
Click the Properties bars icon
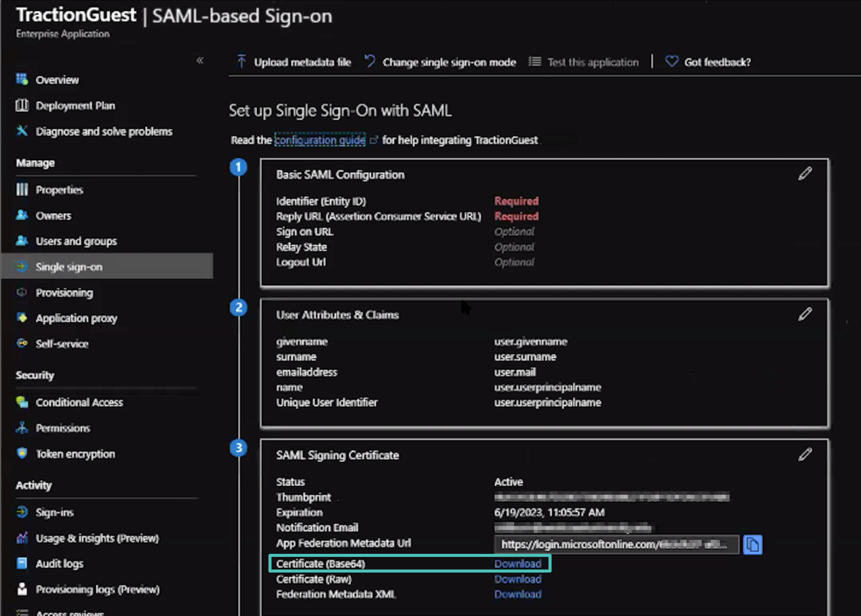22,190
